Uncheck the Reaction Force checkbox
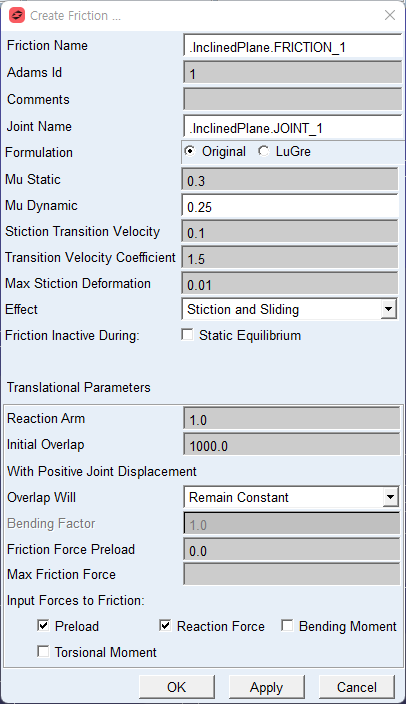The width and height of the screenshot is (406, 704). (165, 625)
